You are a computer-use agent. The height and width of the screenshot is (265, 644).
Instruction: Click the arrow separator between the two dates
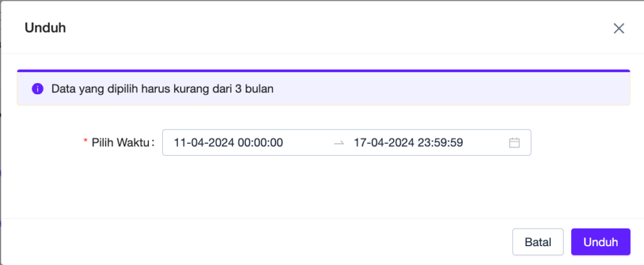(339, 143)
